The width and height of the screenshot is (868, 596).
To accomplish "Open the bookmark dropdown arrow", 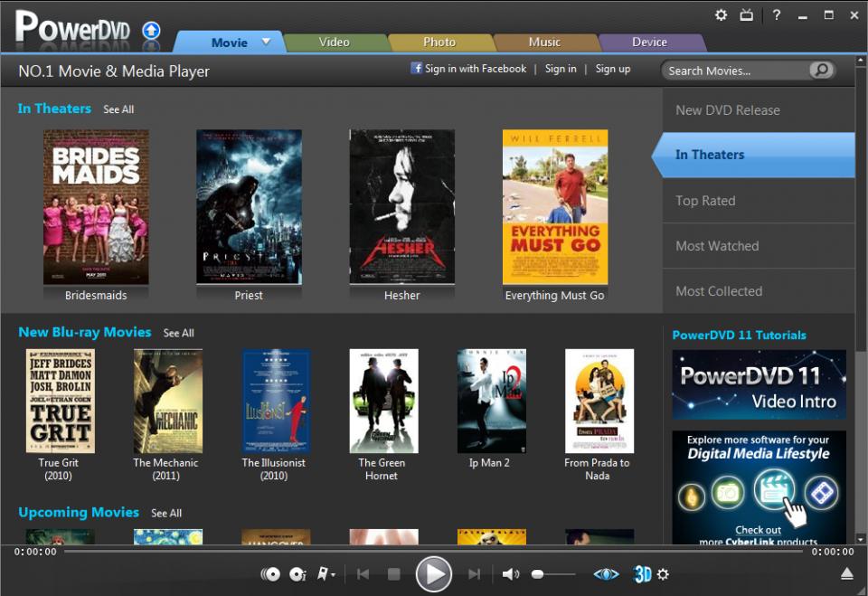I will [x=333, y=575].
